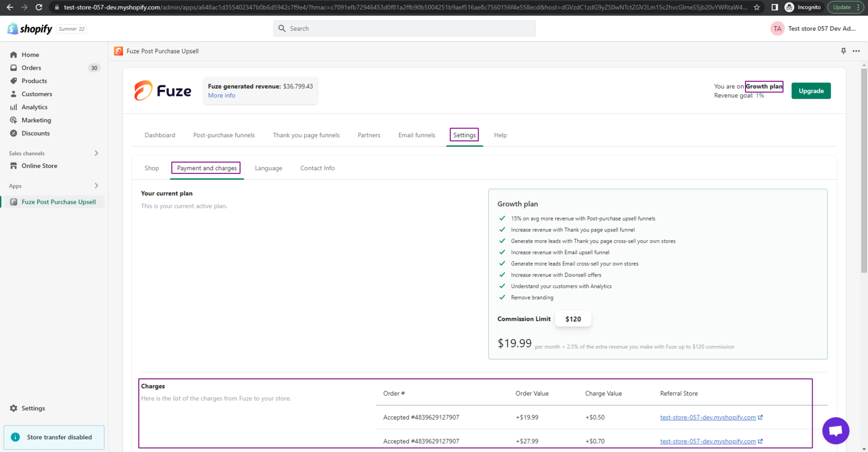The image size is (868, 452).
Task: Open the More info link
Action: [222, 95]
